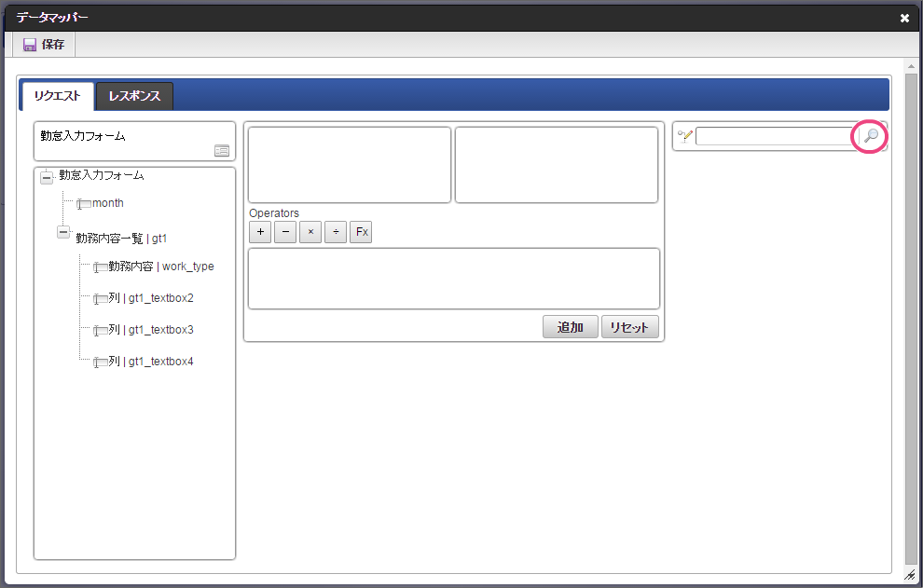The height and width of the screenshot is (588, 923).
Task: Click the Operators label
Action: [274, 213]
